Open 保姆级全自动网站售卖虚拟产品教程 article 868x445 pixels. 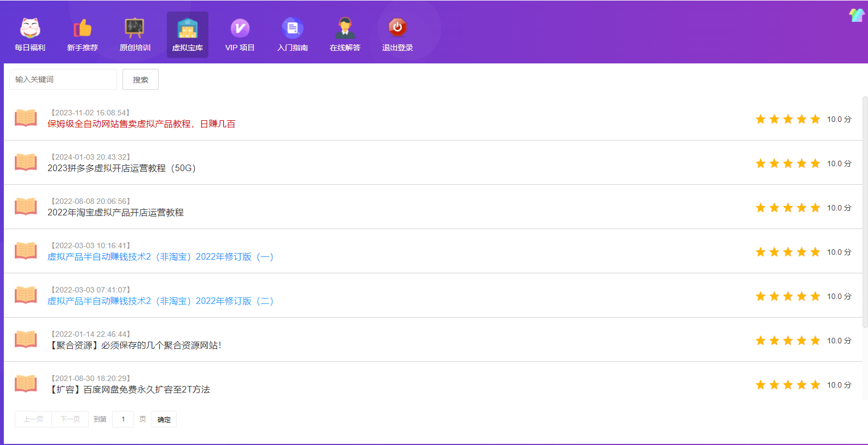point(141,124)
